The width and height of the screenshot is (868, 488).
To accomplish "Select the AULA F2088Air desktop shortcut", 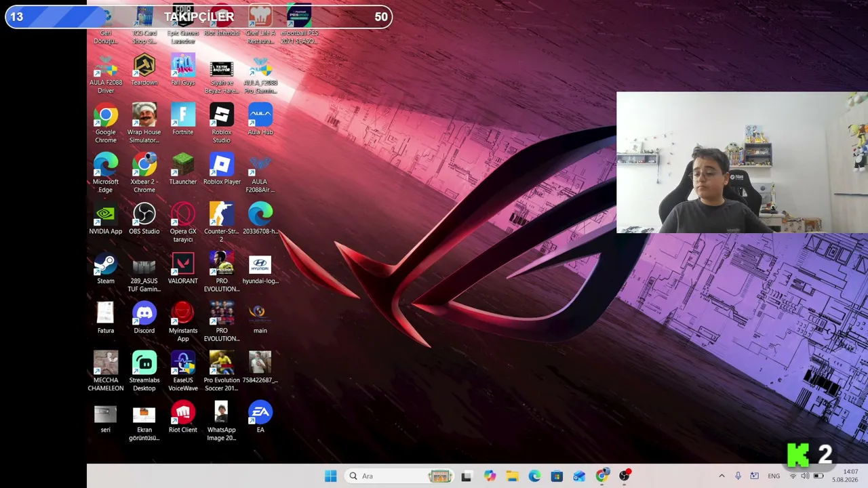I will click(x=260, y=174).
